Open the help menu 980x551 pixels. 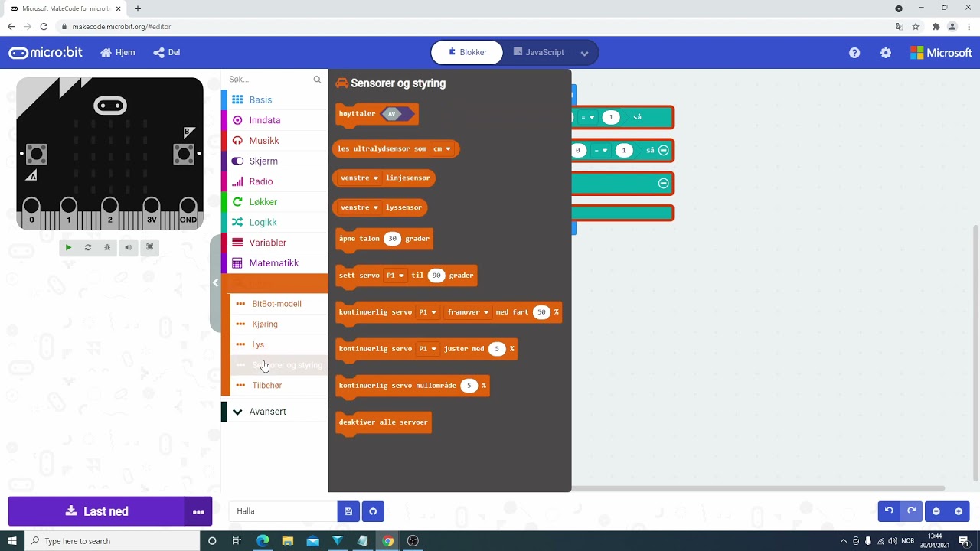[x=854, y=53]
